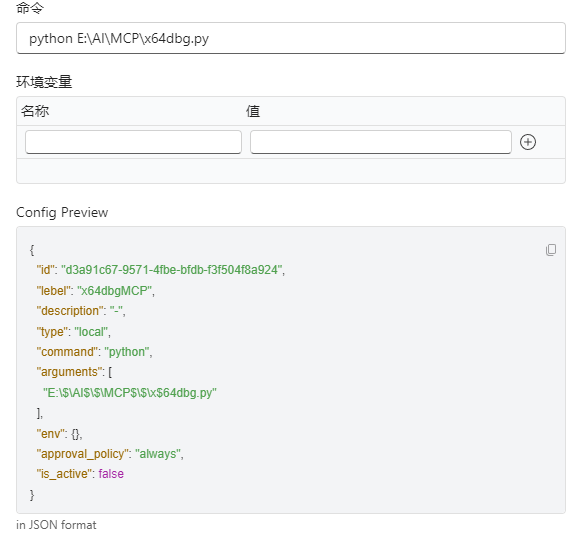Viewport: 580px width, 538px height.
Task: Click the 'in JSON format' hint text
Action: tap(56, 525)
